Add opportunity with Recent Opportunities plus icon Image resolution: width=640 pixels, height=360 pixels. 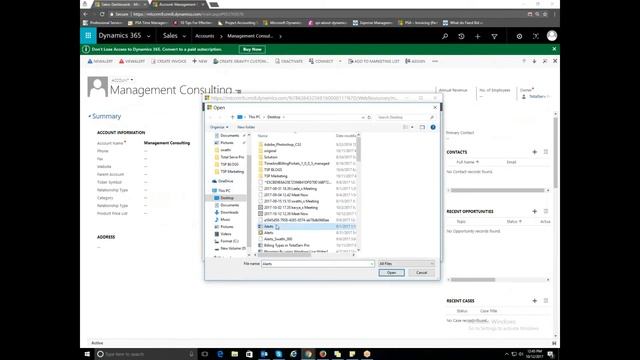(x=534, y=211)
